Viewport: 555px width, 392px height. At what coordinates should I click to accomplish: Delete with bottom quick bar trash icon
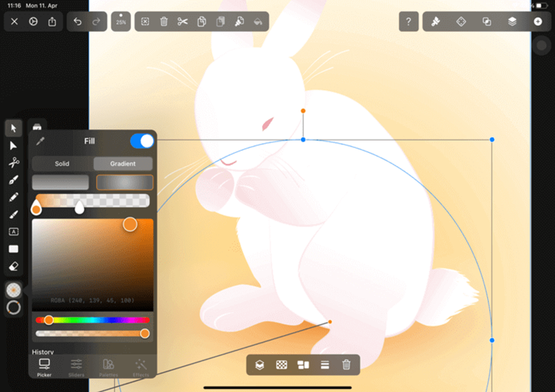click(347, 365)
